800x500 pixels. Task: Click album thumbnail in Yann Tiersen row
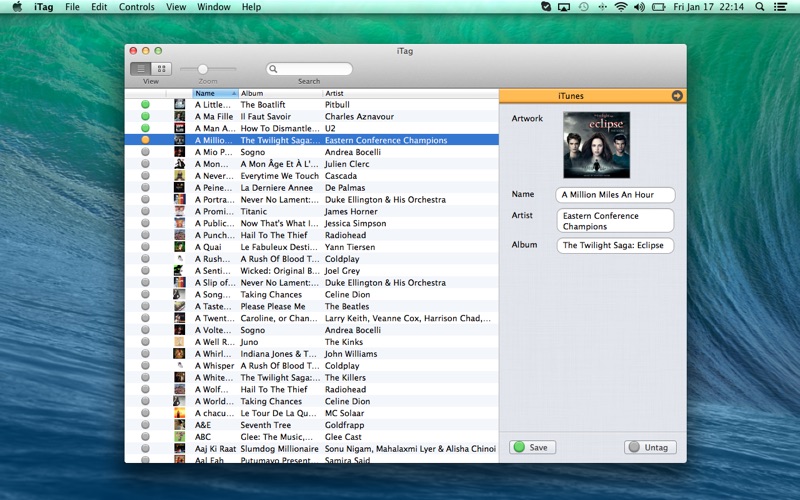pyautogui.click(x=180, y=247)
